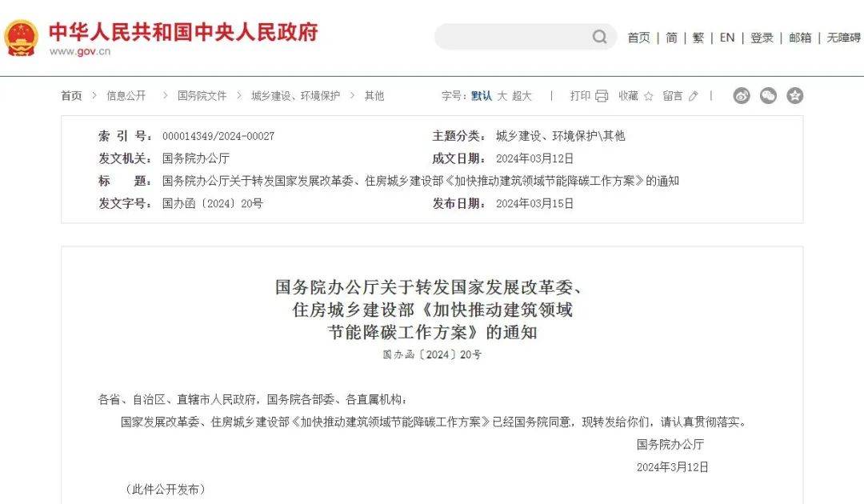Click the star icon next to 收藏
The height and width of the screenshot is (504, 864).
point(649,96)
